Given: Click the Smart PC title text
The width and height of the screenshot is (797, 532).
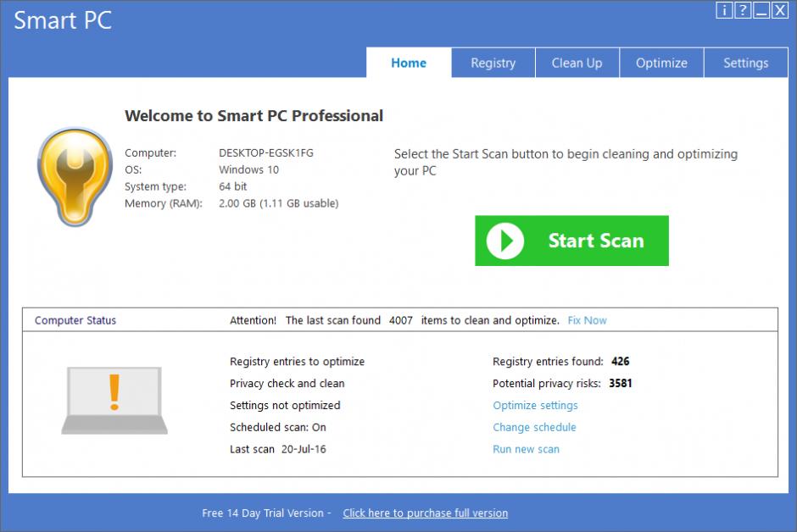Looking at the screenshot, I should pyautogui.click(x=63, y=20).
